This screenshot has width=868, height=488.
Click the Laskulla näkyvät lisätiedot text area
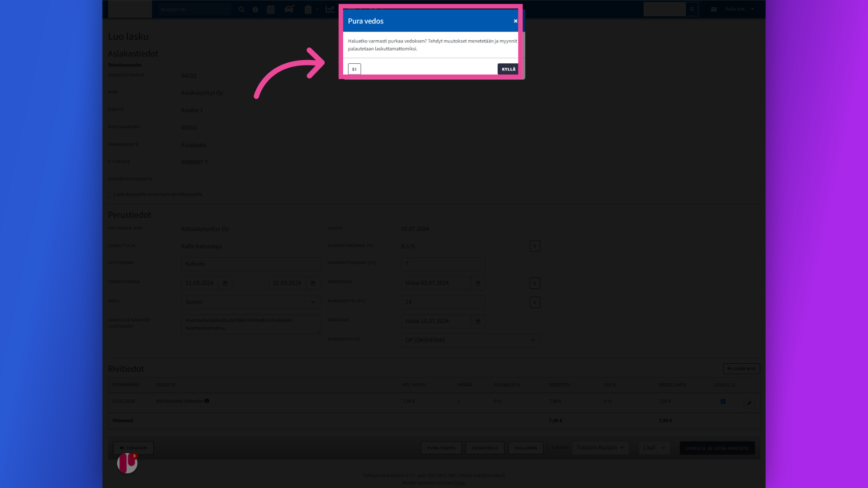250,324
